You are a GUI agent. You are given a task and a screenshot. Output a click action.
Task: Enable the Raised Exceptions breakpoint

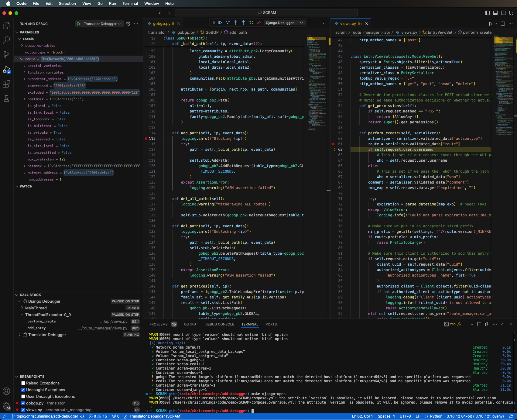click(23, 383)
